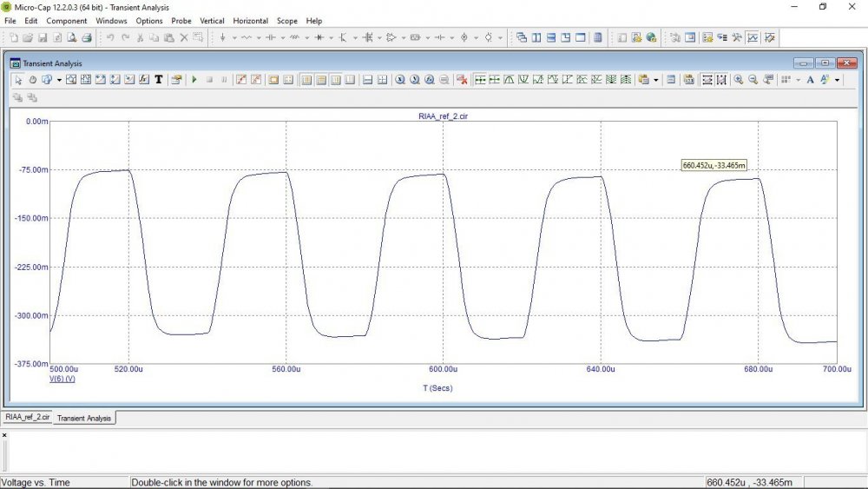This screenshot has width=868, height=489.
Task: Toggle the cursor mode button with red X
Action: click(x=462, y=80)
